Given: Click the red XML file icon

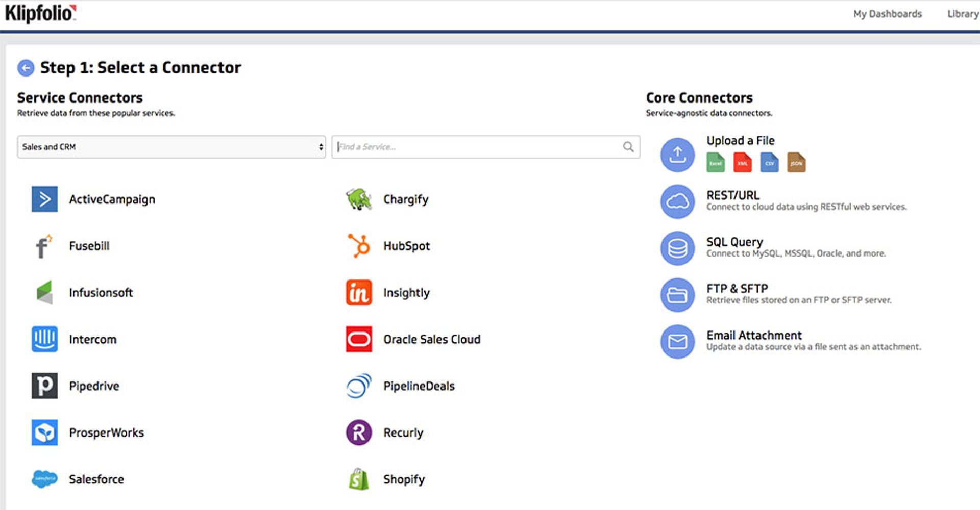Looking at the screenshot, I should (x=743, y=162).
